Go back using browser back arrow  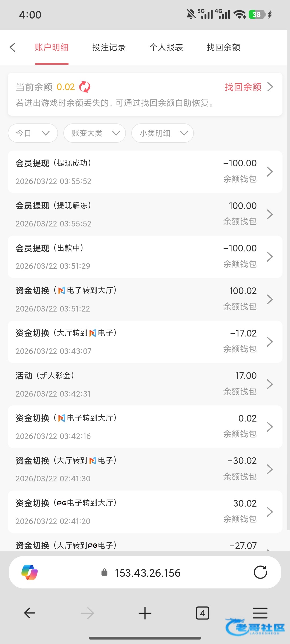30,613
